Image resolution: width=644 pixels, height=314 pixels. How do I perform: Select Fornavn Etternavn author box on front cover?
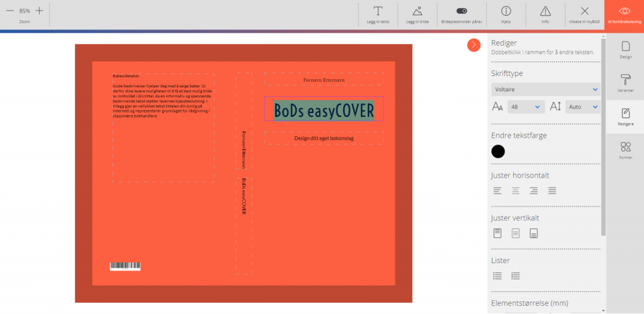pos(324,79)
